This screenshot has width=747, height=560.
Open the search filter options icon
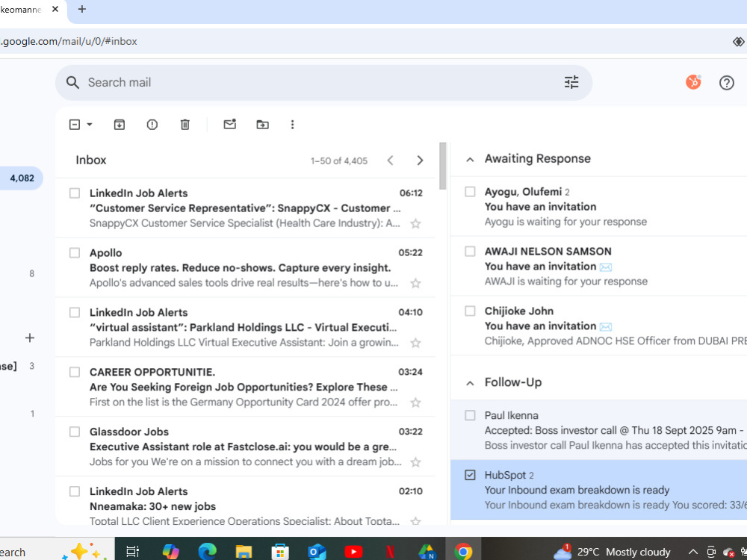click(x=571, y=82)
